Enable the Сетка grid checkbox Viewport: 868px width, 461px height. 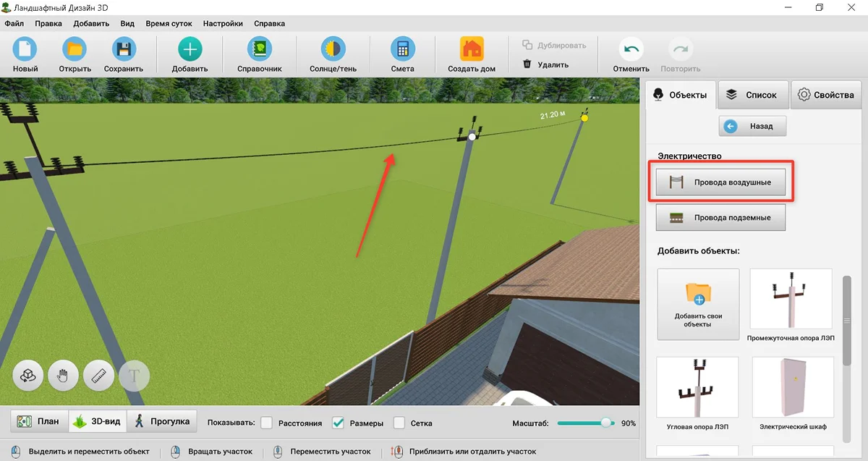(399, 423)
